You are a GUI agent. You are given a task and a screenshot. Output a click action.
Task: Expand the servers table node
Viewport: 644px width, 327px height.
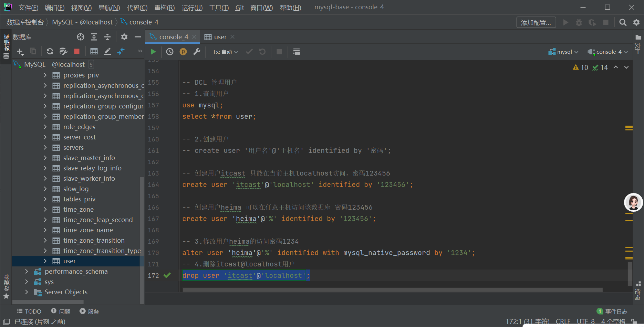tap(45, 147)
